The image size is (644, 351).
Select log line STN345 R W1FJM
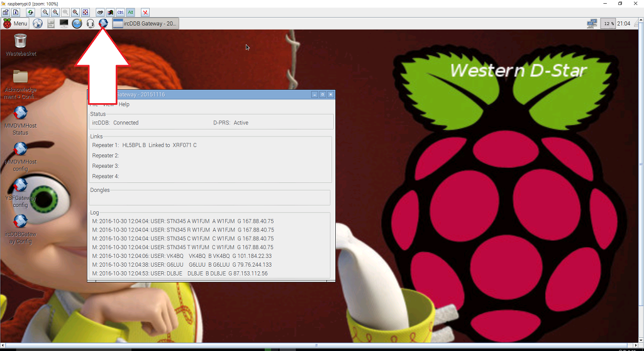(x=183, y=230)
